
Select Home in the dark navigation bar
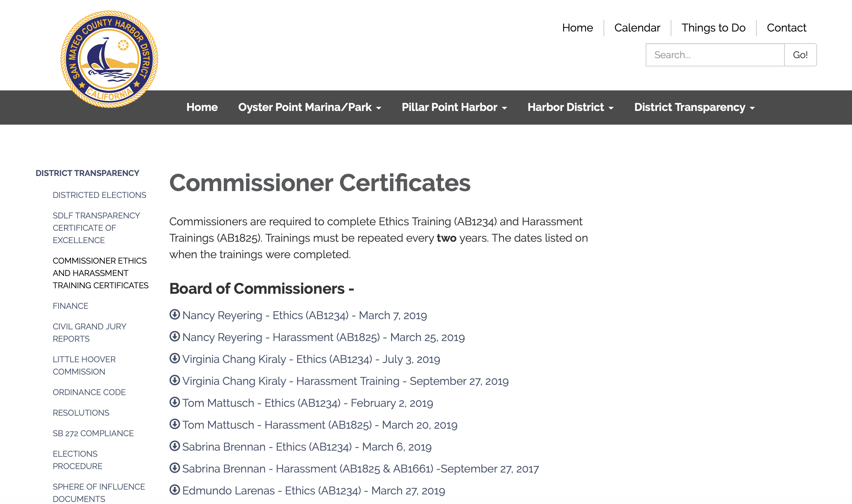click(202, 107)
